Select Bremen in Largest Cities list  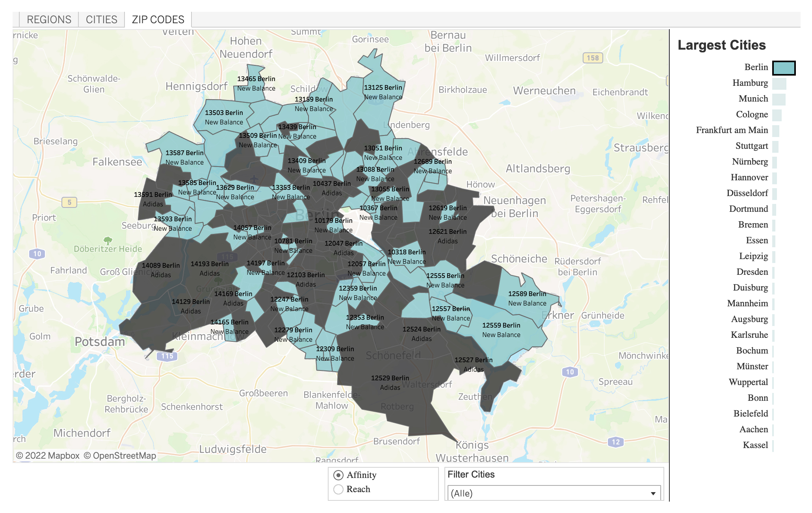pos(753,225)
